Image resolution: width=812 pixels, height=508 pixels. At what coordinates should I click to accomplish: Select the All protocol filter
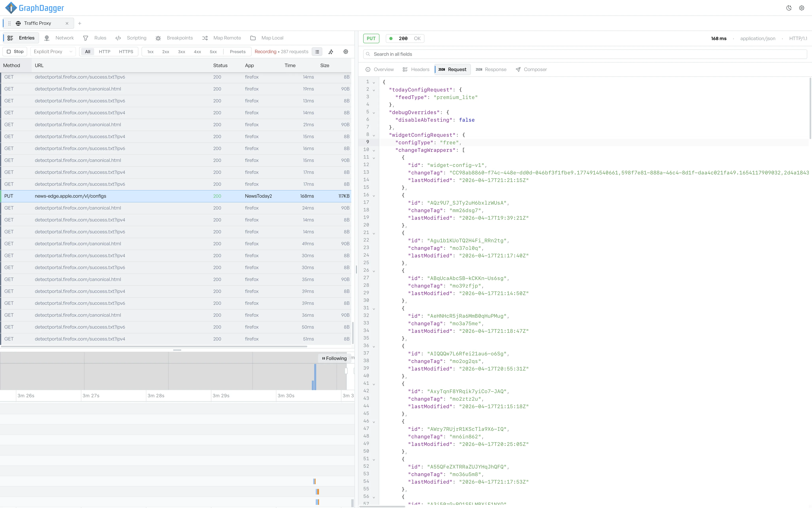pyautogui.click(x=88, y=52)
